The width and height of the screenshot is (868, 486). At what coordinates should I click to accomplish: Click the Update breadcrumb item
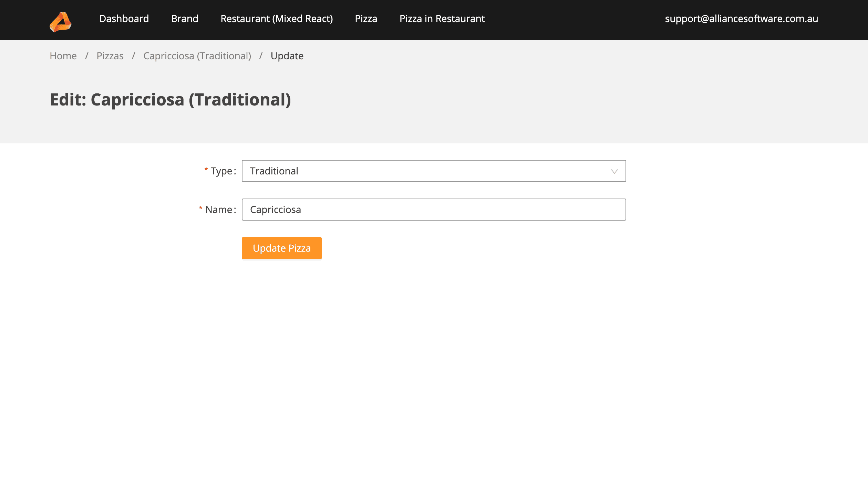pyautogui.click(x=287, y=56)
